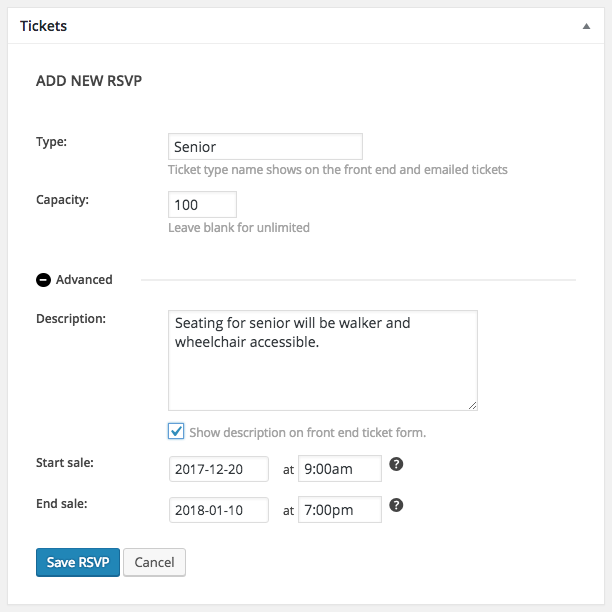Click the Capacity field showing 100
This screenshot has height=612, width=612.
[x=202, y=205]
